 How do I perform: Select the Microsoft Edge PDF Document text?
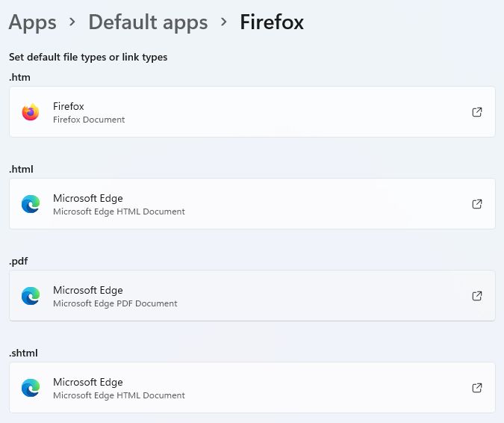point(115,303)
